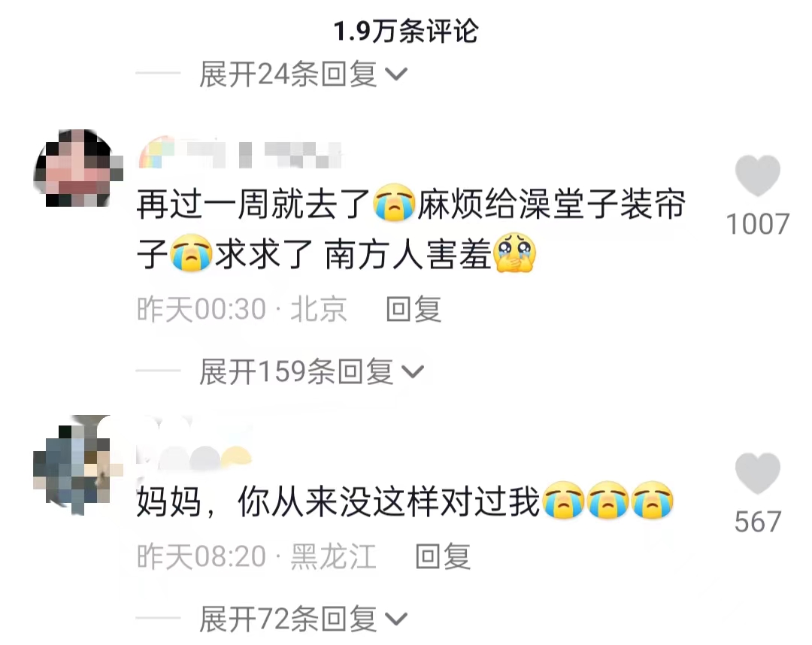Click the down arrow after 展开72条回复
The image size is (812, 645).
397,619
